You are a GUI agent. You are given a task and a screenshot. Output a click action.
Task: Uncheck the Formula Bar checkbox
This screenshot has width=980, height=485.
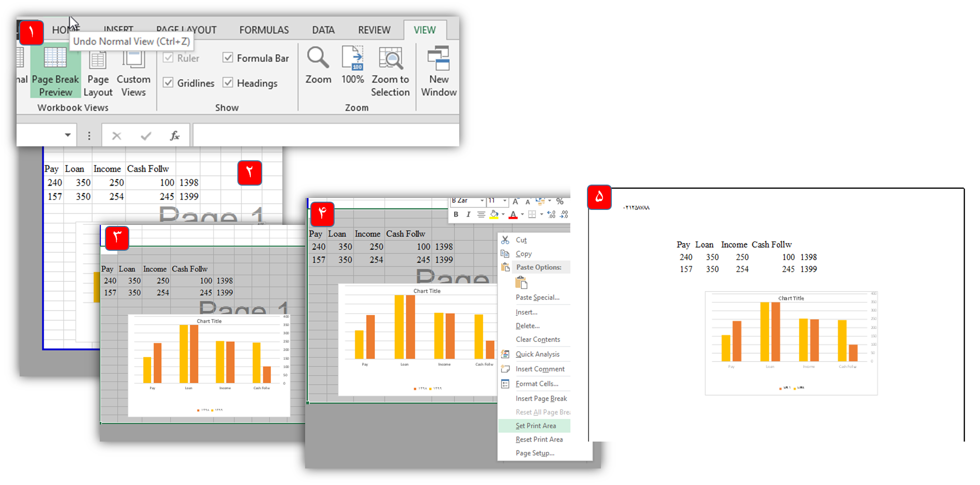(x=228, y=58)
